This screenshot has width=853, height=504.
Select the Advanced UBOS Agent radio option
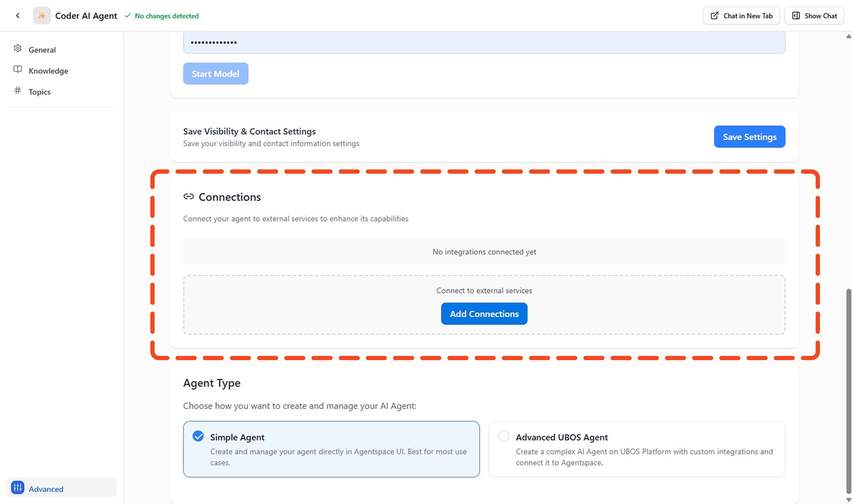click(503, 436)
